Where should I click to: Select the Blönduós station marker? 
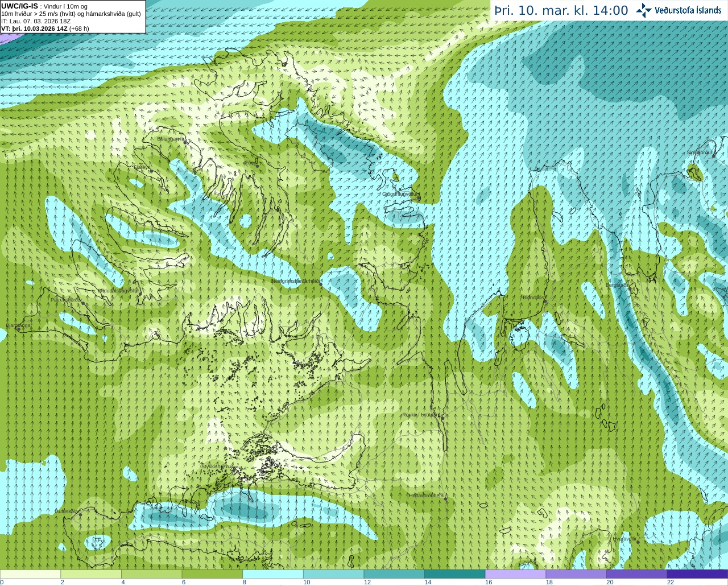pyautogui.click(x=545, y=302)
